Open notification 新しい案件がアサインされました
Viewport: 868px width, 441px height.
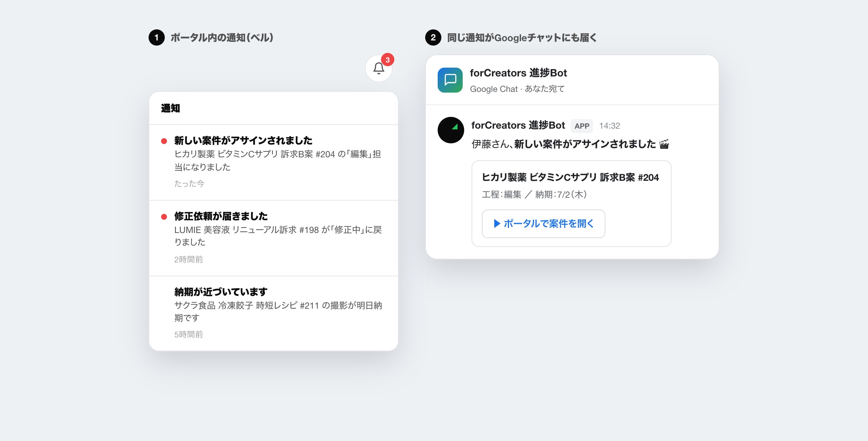pyautogui.click(x=274, y=162)
